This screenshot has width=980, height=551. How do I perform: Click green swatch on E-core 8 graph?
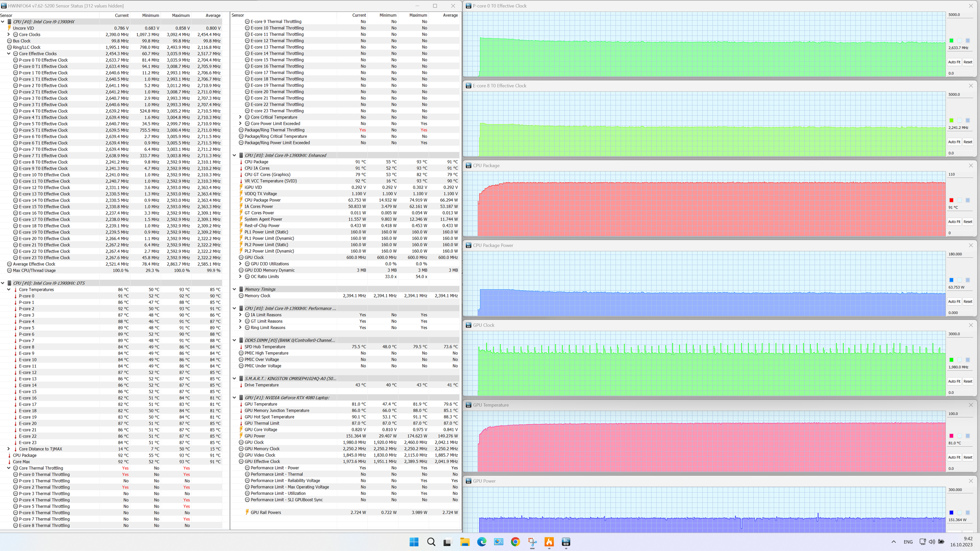pyautogui.click(x=951, y=120)
